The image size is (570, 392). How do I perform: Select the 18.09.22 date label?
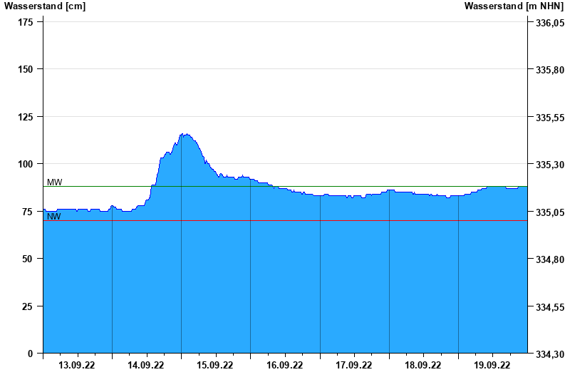[x=423, y=366]
